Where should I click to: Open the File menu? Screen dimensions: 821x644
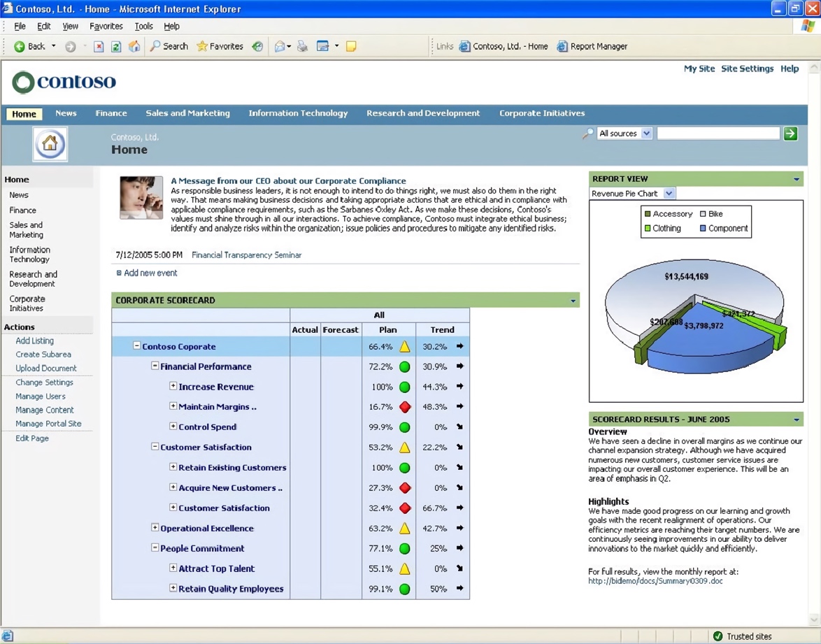20,26
